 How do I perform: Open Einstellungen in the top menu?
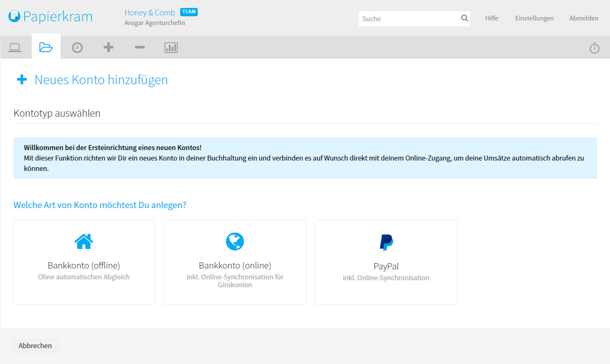[535, 18]
